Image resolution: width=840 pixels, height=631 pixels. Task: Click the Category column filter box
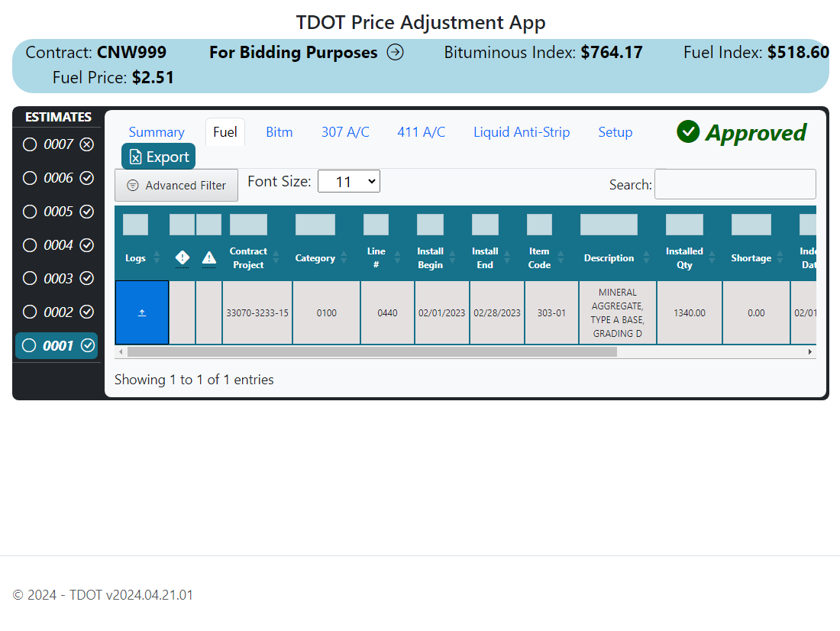pos(315,225)
